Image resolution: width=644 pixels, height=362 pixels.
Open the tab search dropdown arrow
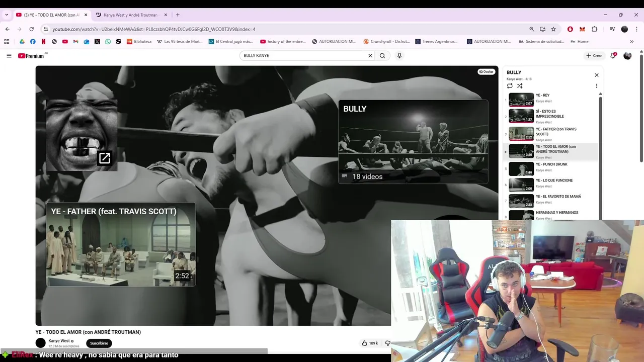pos(7,15)
